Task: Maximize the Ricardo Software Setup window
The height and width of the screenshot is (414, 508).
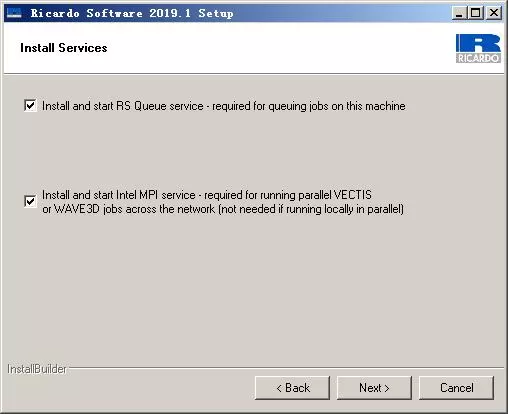Action: click(476, 13)
